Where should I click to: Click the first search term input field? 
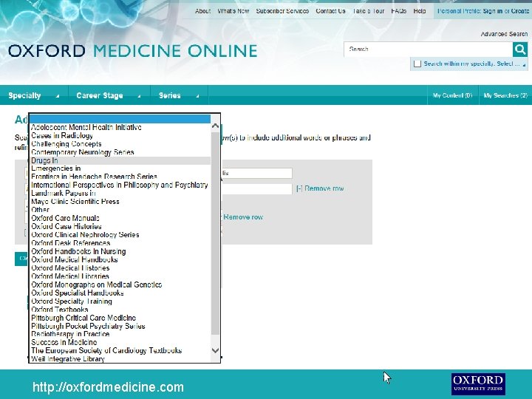click(x=257, y=173)
